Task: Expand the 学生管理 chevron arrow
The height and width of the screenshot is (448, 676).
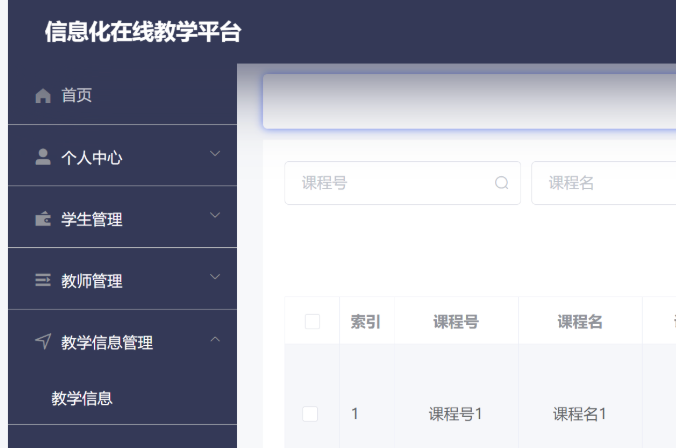Action: point(214,215)
